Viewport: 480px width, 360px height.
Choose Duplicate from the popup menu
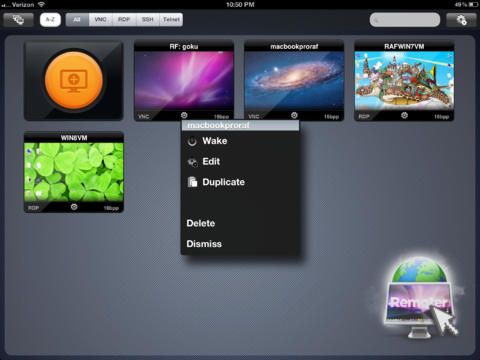coord(240,182)
